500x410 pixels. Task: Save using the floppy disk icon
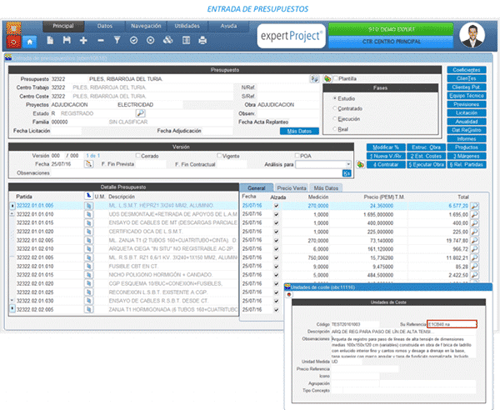67,40
